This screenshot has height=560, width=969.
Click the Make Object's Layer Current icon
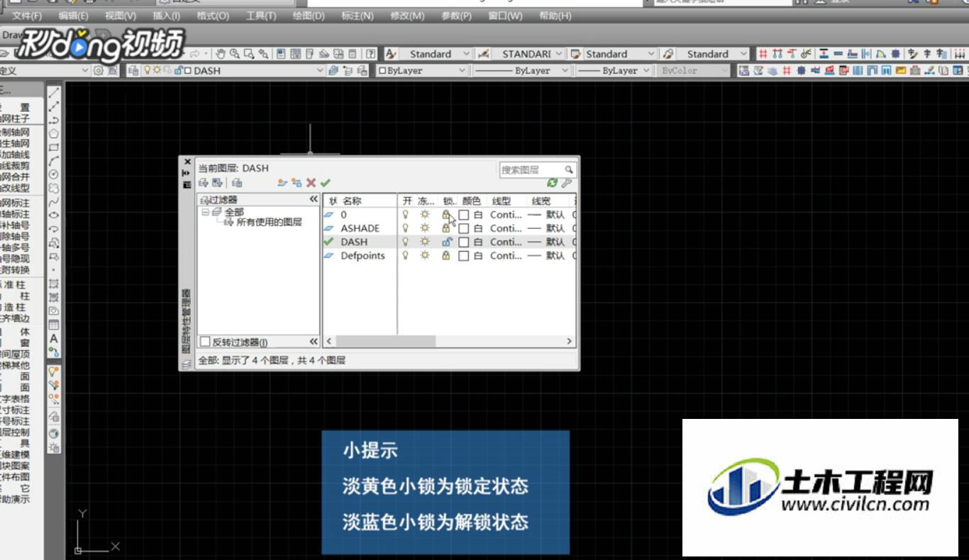coord(333,70)
